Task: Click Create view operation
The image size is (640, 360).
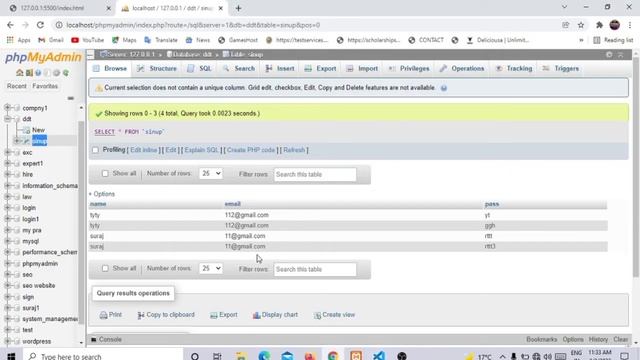Action: click(334, 315)
